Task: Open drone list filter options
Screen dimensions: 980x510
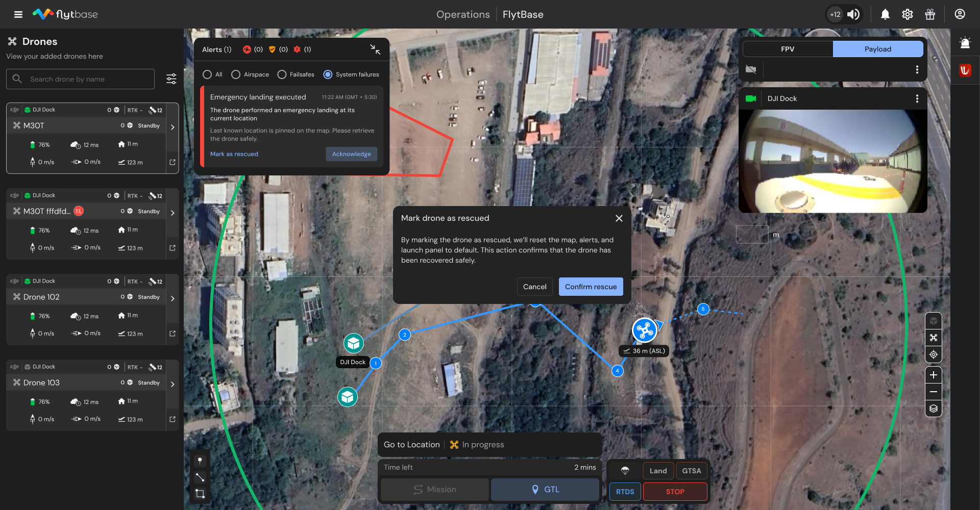Action: click(171, 79)
